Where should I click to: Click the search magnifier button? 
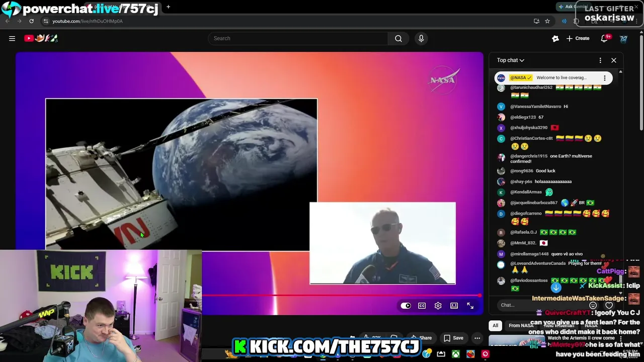pyautogui.click(x=398, y=38)
